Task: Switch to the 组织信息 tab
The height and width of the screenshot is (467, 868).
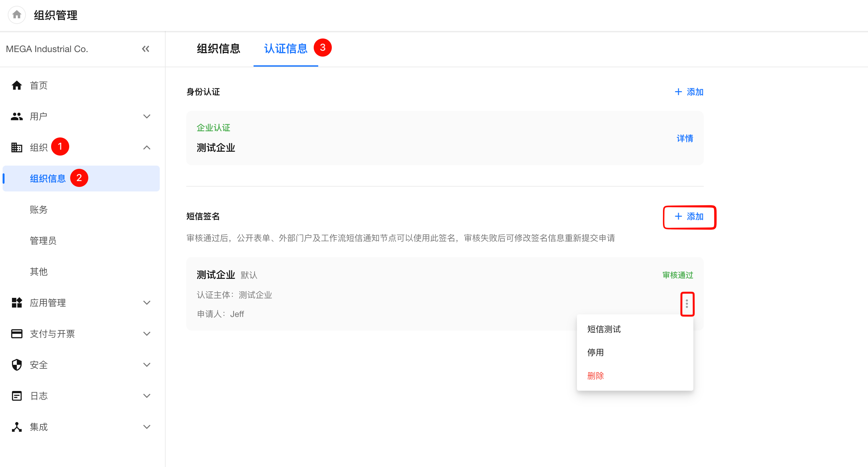Action: [x=218, y=49]
